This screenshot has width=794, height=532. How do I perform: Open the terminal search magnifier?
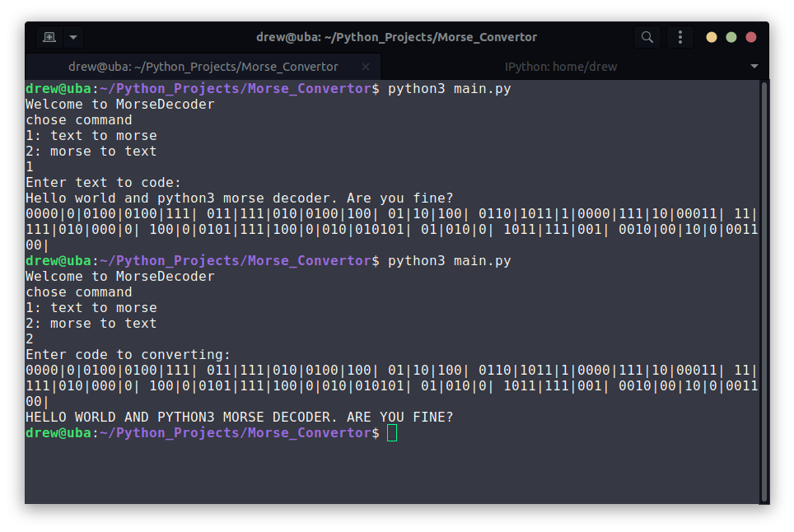pyautogui.click(x=647, y=36)
